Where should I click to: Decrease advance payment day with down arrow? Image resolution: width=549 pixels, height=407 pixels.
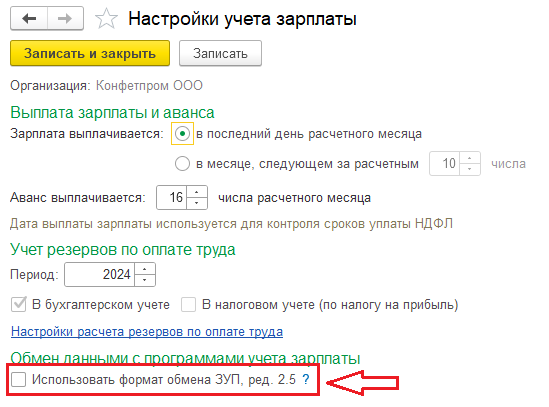(197, 203)
